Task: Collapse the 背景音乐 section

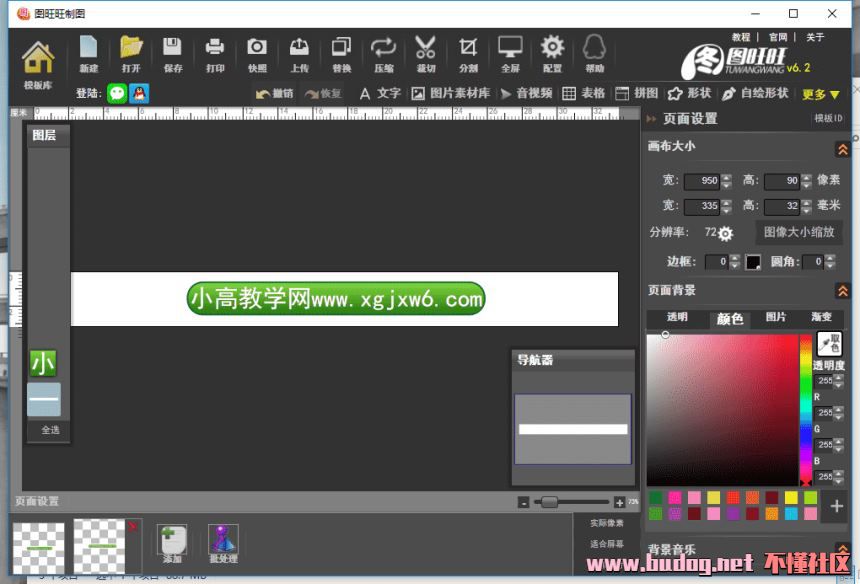Action: 842,548
